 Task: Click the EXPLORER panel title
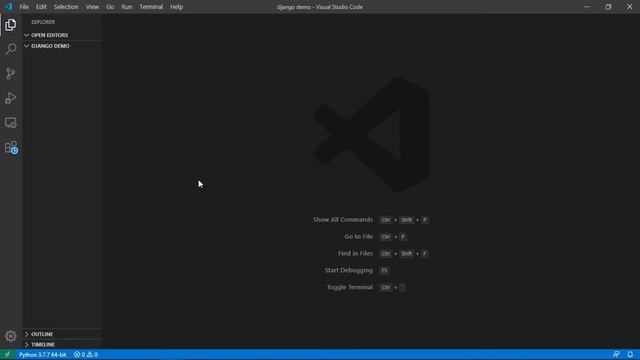pos(43,22)
